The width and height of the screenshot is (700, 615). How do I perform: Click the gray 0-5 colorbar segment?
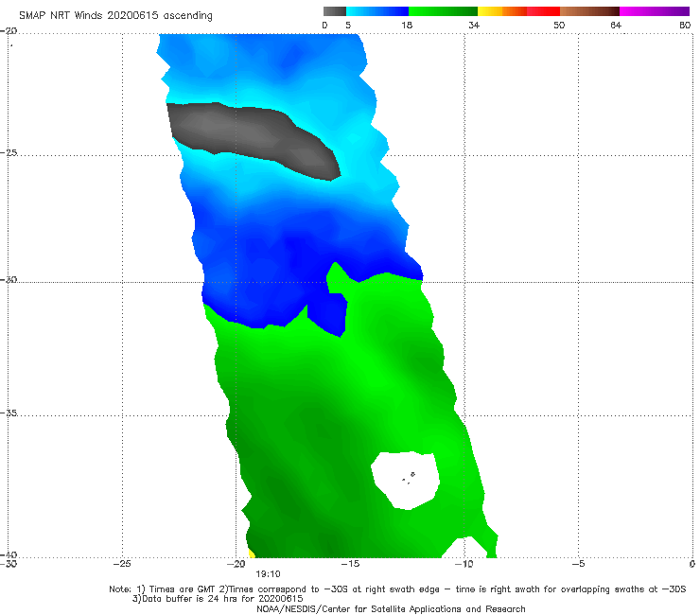click(x=335, y=11)
